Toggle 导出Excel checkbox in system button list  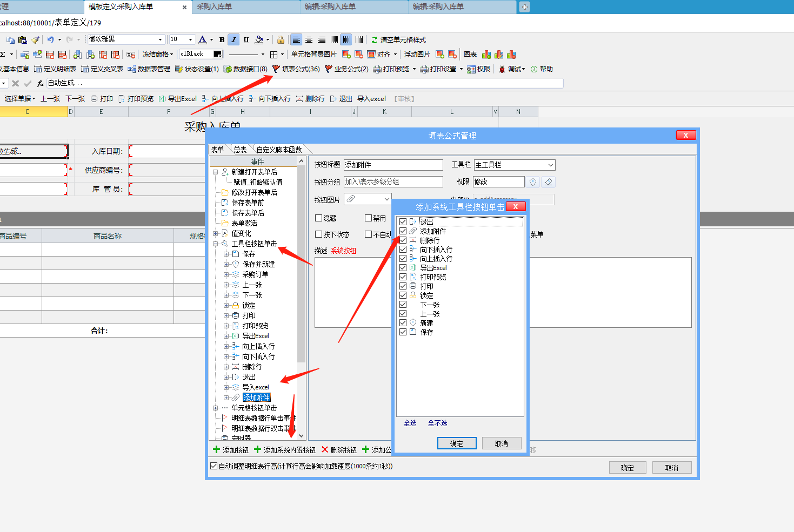coord(403,267)
